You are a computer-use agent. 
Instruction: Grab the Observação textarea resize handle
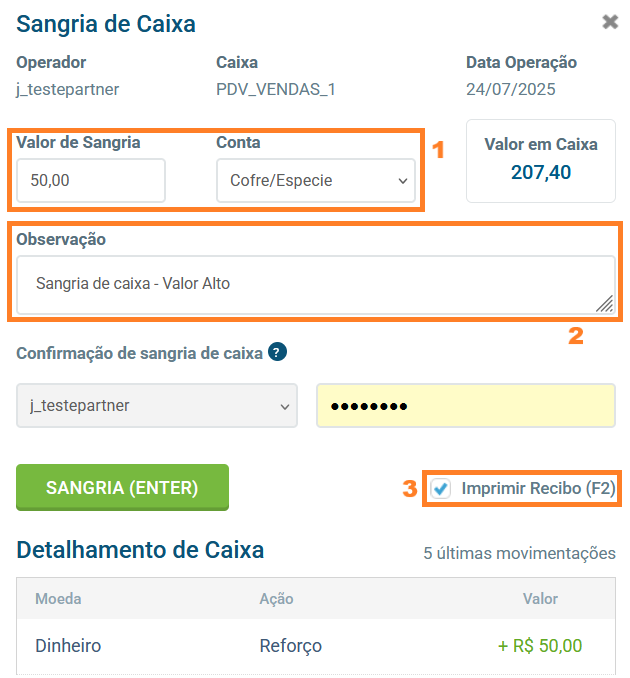605,304
